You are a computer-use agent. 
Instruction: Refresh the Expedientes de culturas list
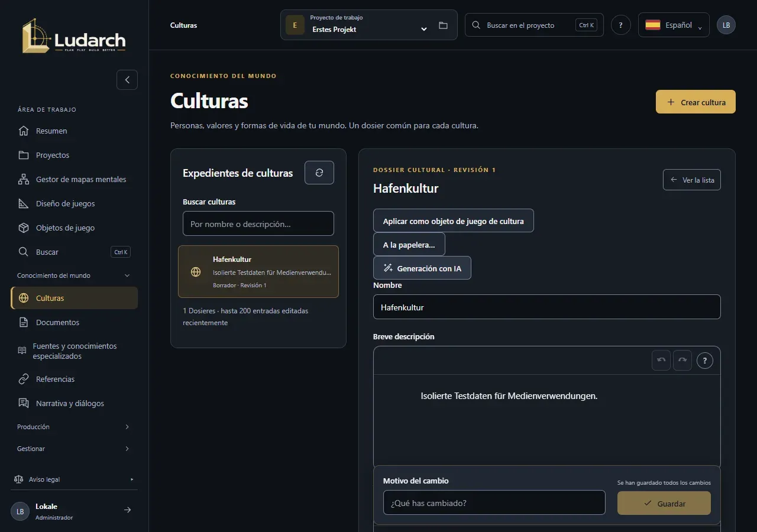(x=319, y=173)
